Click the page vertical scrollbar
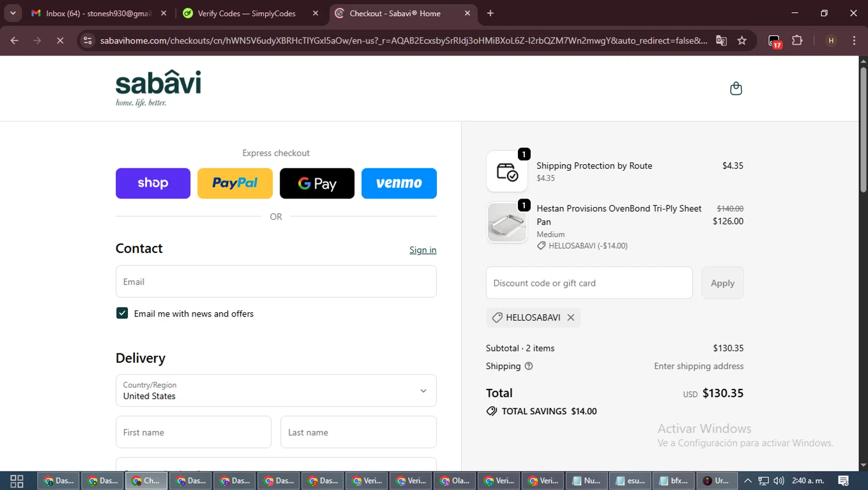868x490 pixels. [x=863, y=130]
